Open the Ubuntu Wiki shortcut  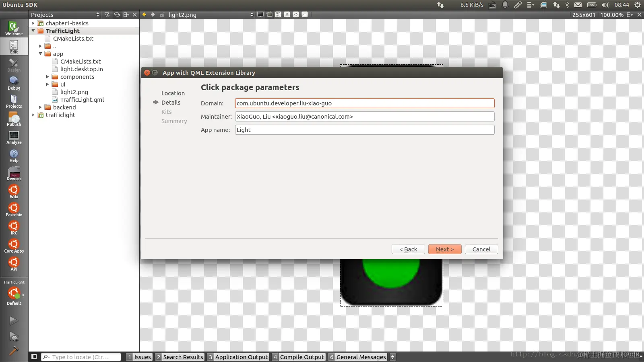click(x=14, y=191)
